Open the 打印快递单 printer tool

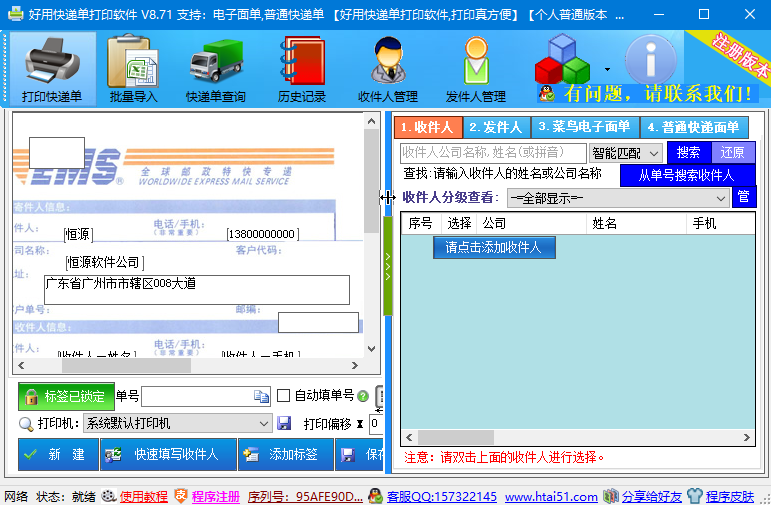pyautogui.click(x=52, y=69)
